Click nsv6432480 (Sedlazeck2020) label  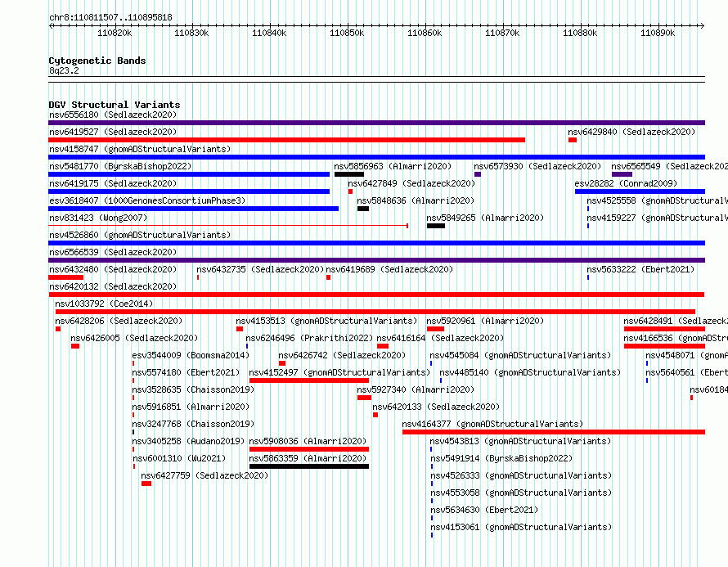point(113,269)
